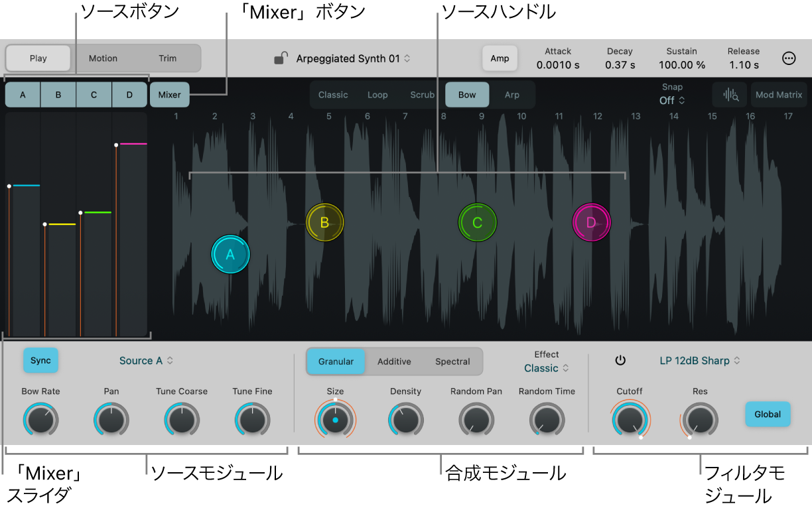
Task: Enable source button B
Action: click(x=58, y=95)
